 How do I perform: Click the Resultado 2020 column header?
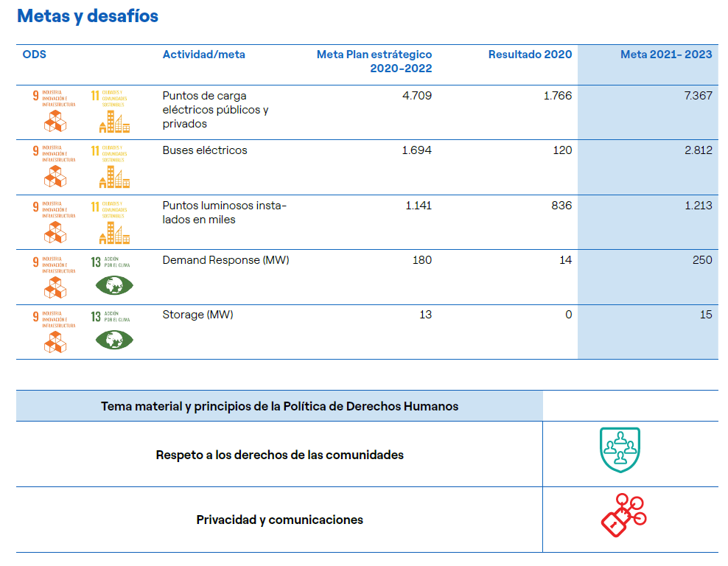click(x=530, y=55)
